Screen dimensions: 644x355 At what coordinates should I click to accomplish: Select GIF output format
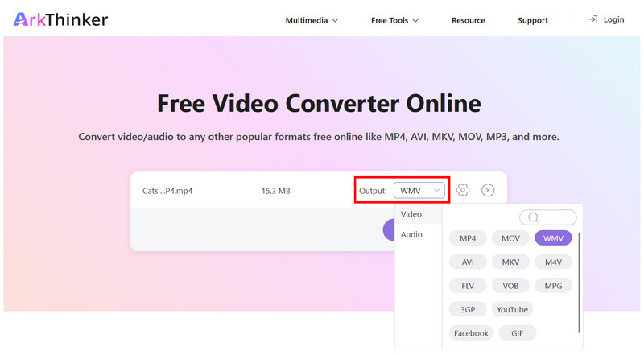(517, 333)
